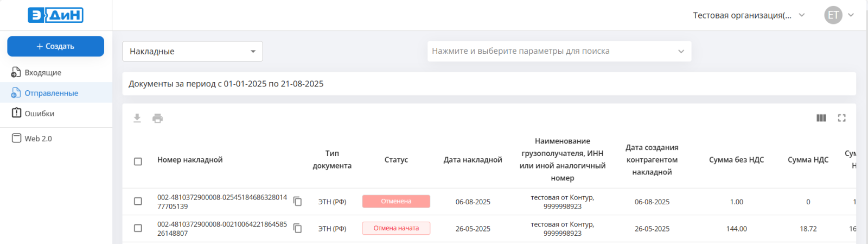Click the download icon above the table
This screenshot has height=244, width=868.
click(137, 118)
